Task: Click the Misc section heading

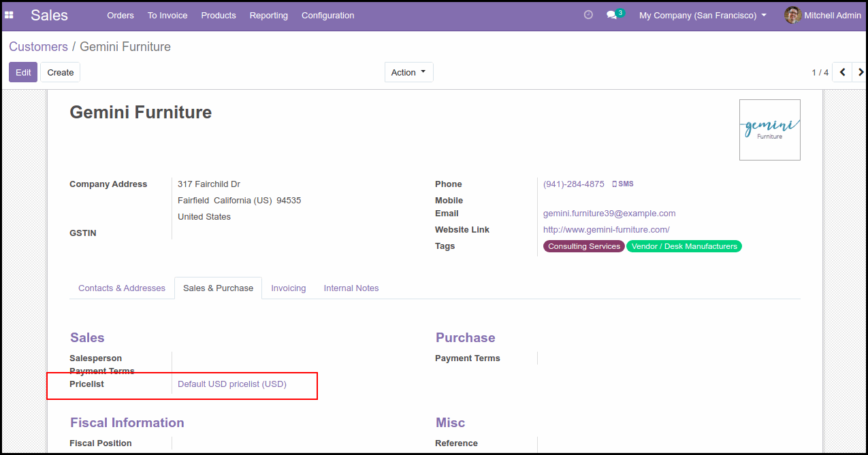Action: pyautogui.click(x=451, y=423)
